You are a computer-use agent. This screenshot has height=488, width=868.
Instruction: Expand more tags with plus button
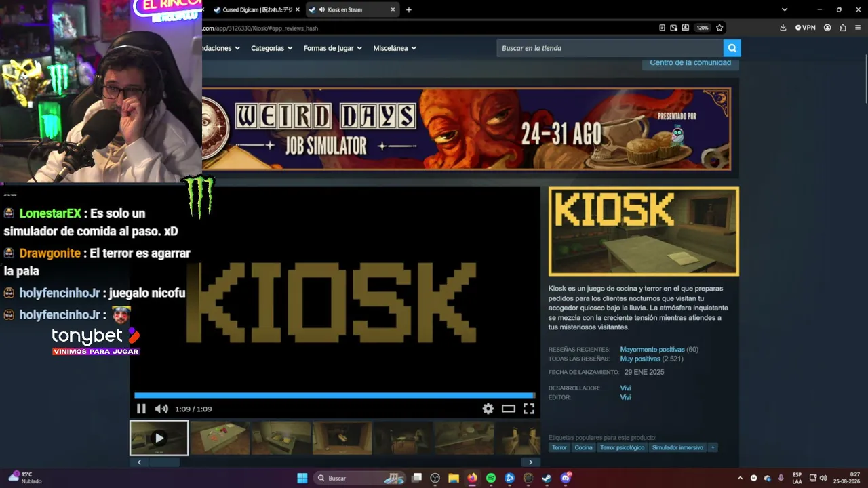(x=713, y=447)
